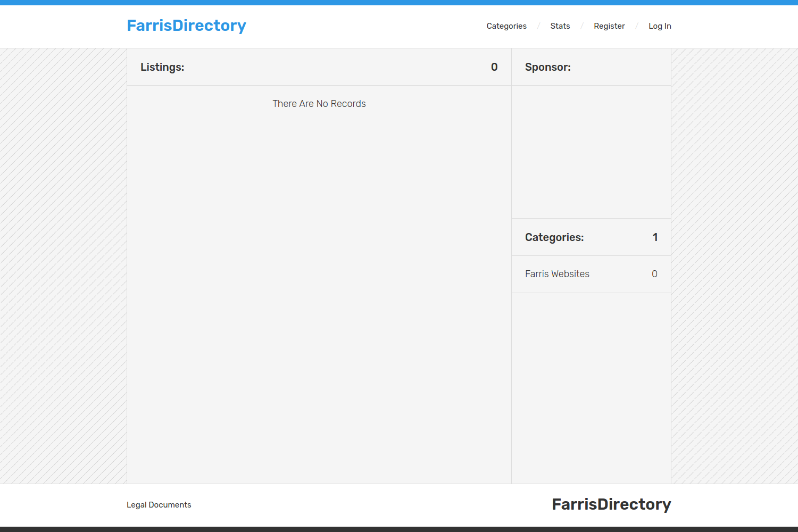The width and height of the screenshot is (798, 532).
Task: Select the FarrisDirectory footer logo
Action: (x=611, y=504)
